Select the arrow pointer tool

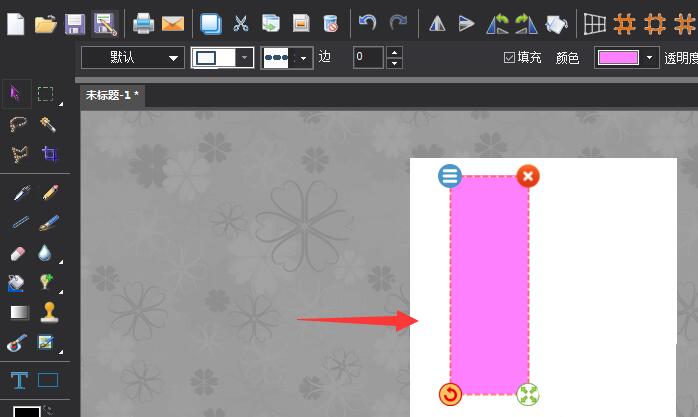click(x=16, y=94)
